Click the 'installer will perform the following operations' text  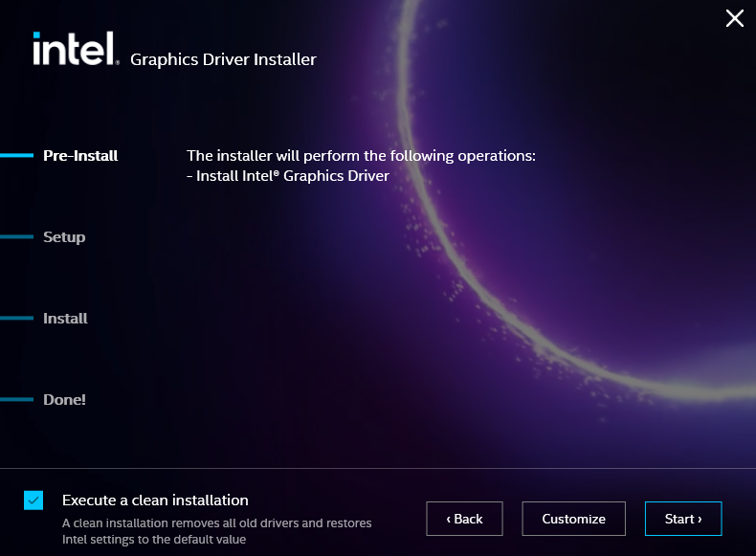point(360,156)
